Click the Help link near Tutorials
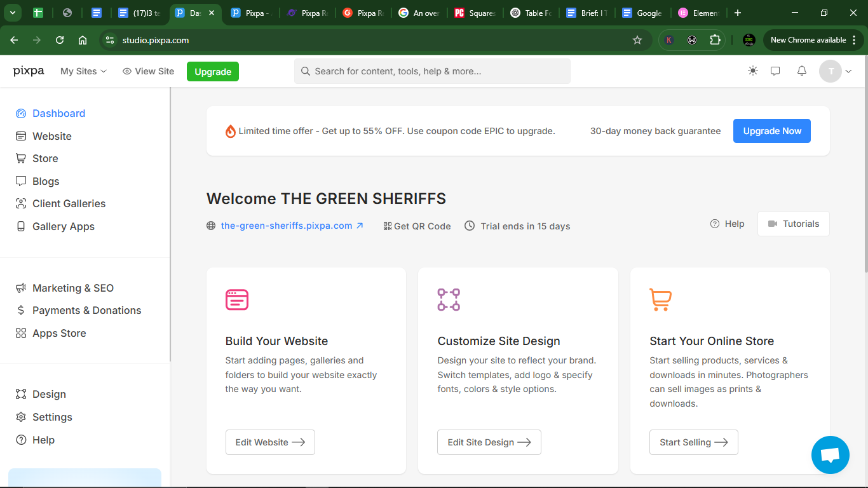The width and height of the screenshot is (868, 488). [x=727, y=224]
